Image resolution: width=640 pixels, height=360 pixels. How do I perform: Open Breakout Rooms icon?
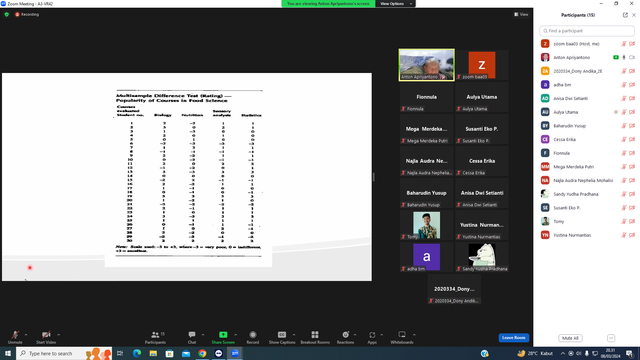click(315, 335)
